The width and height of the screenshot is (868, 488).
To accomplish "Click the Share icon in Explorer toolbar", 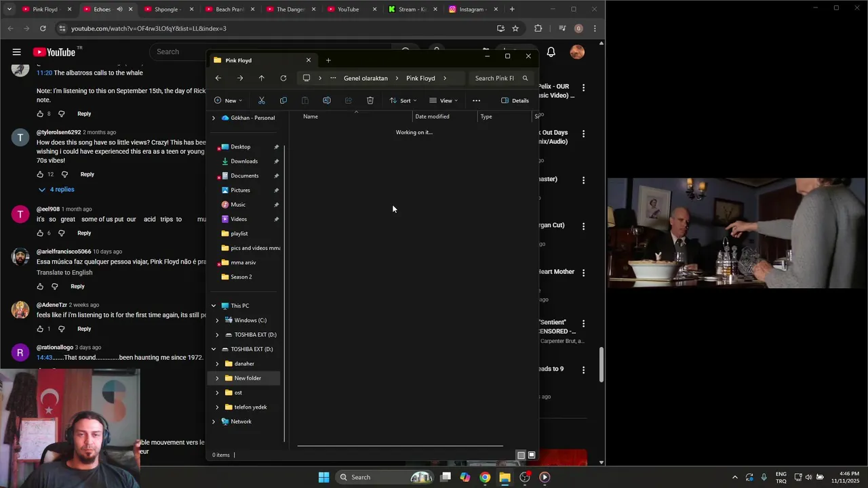I will 348,100.
